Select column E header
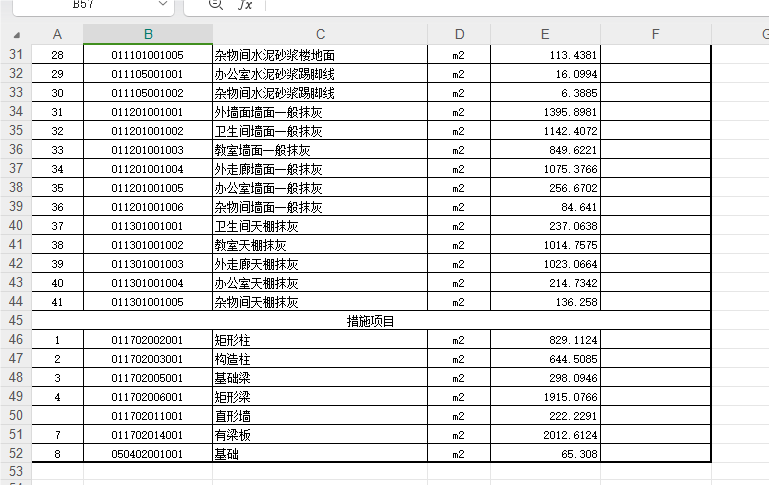This screenshot has height=485, width=769. pos(545,34)
